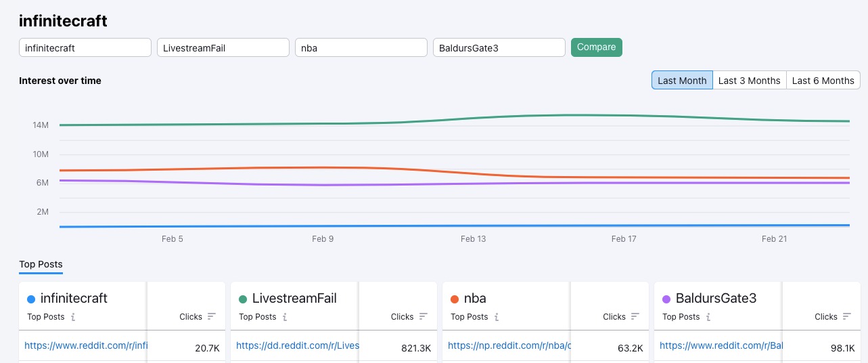
Task: Sort infinitecraft posts by Clicks icon
Action: point(212,316)
